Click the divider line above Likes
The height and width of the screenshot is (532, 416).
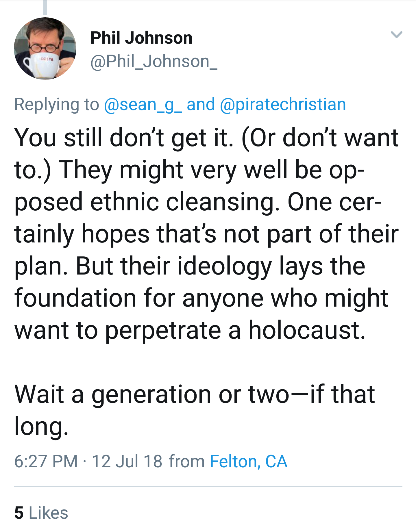coord(208,486)
